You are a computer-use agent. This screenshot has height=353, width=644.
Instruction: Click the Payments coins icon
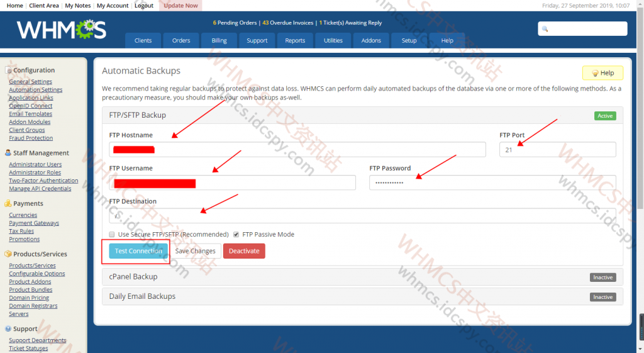click(8, 203)
